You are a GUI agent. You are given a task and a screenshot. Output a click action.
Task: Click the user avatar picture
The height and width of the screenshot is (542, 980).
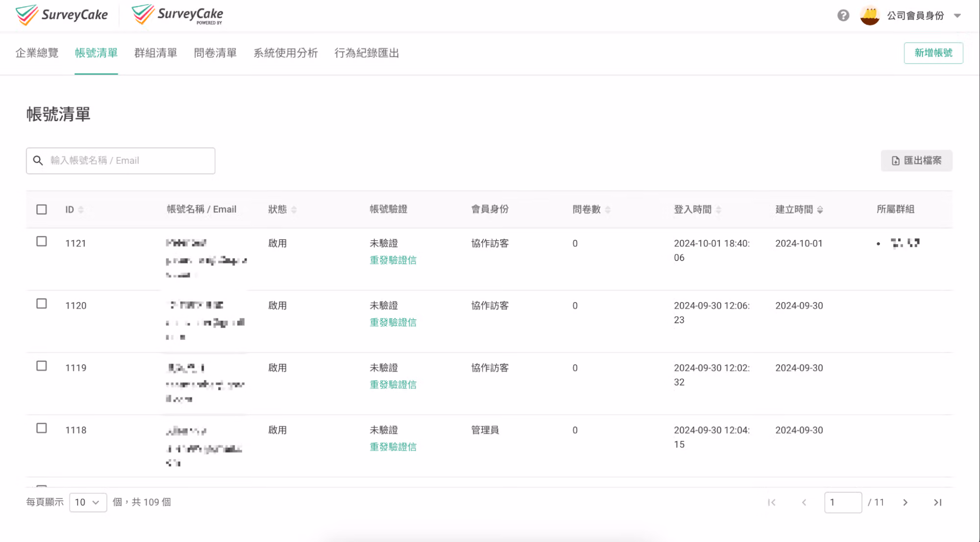[x=870, y=16]
